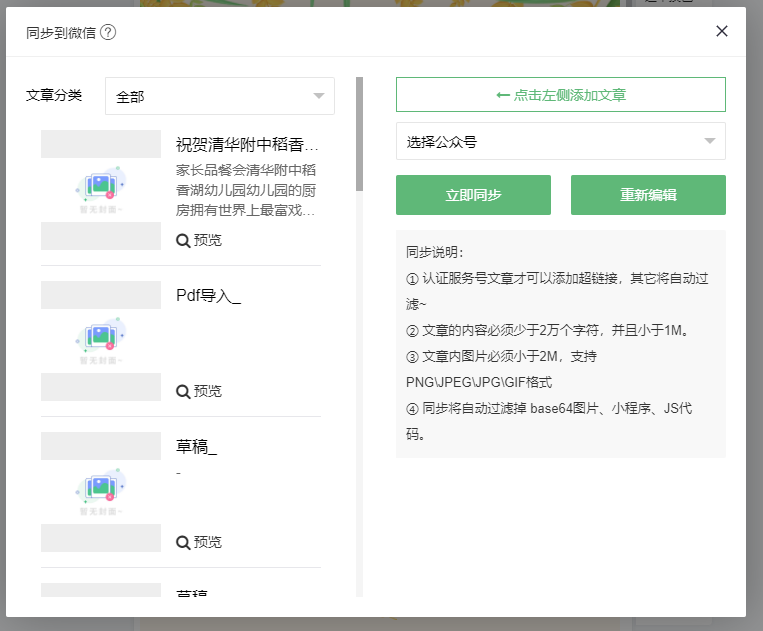
Task: Preview the 草稿_ article
Action: click(199, 542)
